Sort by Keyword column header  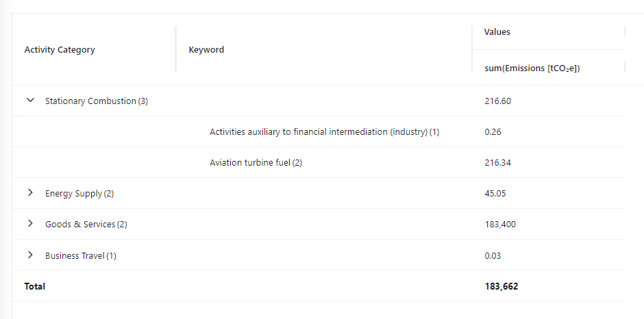tap(206, 50)
